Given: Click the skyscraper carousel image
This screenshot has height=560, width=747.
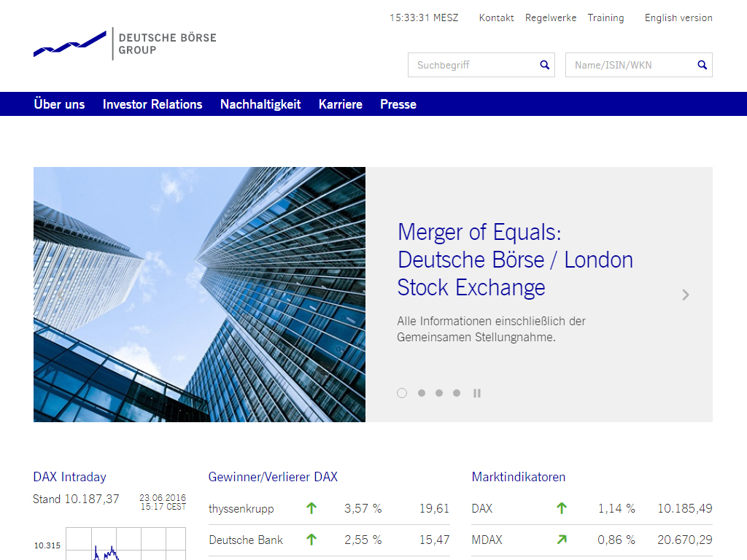Looking at the screenshot, I should (x=199, y=295).
